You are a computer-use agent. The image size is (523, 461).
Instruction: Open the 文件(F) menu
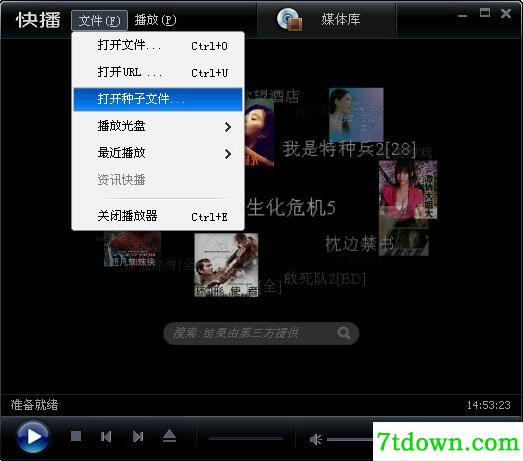pos(99,21)
